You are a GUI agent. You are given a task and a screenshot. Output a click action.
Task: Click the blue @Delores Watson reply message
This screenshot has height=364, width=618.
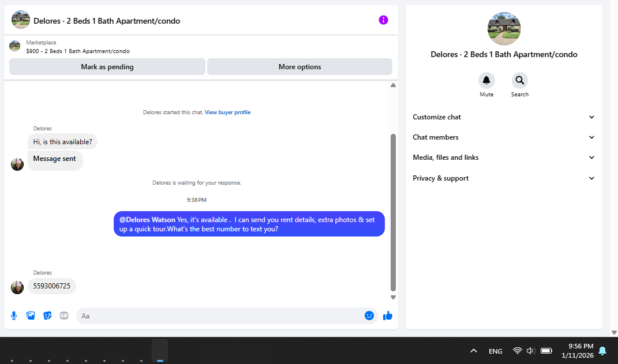pyautogui.click(x=249, y=224)
